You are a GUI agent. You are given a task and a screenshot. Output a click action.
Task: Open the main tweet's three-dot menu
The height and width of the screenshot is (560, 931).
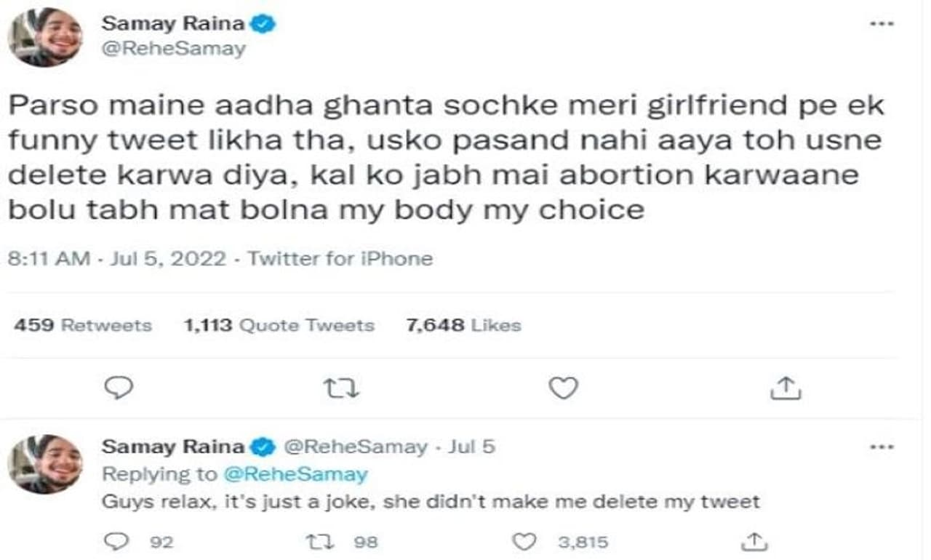(881, 23)
